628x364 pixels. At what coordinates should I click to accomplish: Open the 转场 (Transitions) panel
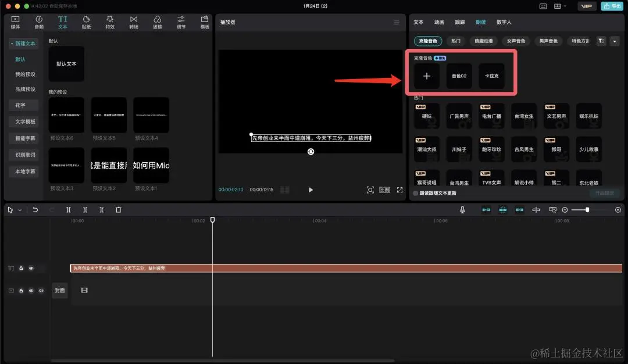coord(134,23)
